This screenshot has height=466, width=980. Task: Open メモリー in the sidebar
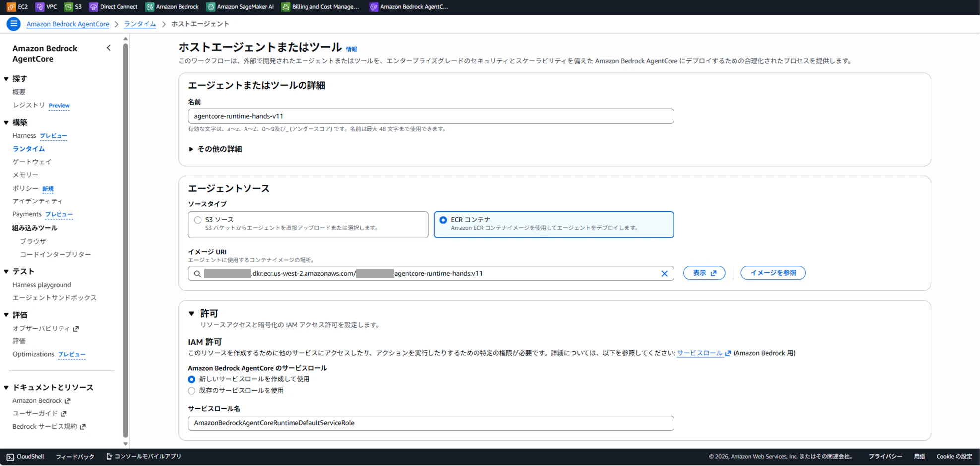pyautogui.click(x=25, y=175)
